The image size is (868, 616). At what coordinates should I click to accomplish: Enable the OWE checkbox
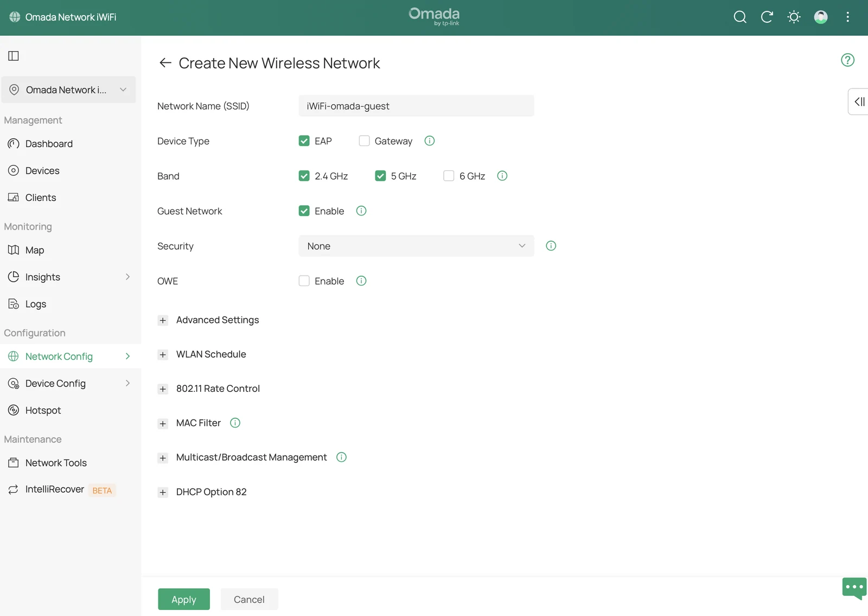[x=304, y=281]
